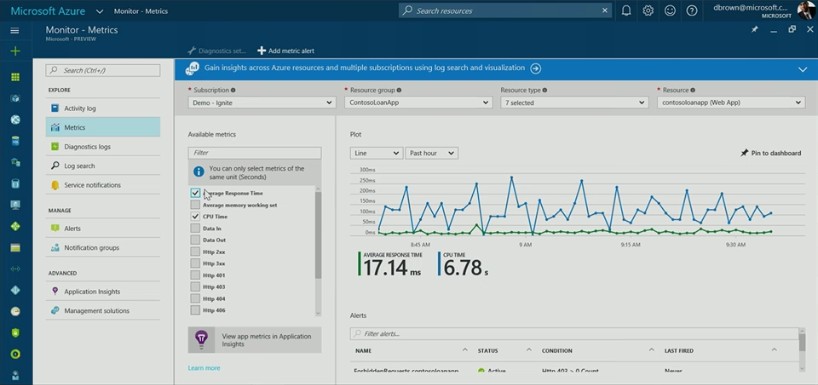
Task: Click the Alerts icon in Manage section
Action: pos(55,228)
